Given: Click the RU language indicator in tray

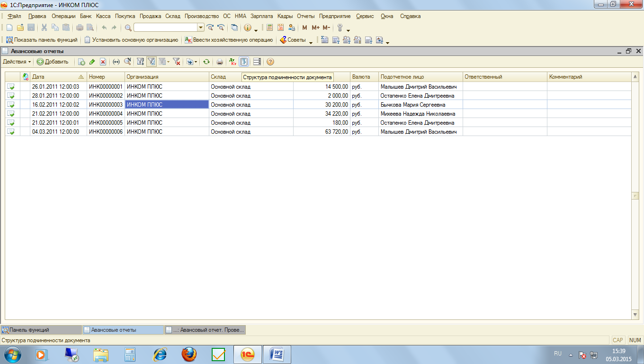Looking at the screenshot, I should pyautogui.click(x=558, y=354).
